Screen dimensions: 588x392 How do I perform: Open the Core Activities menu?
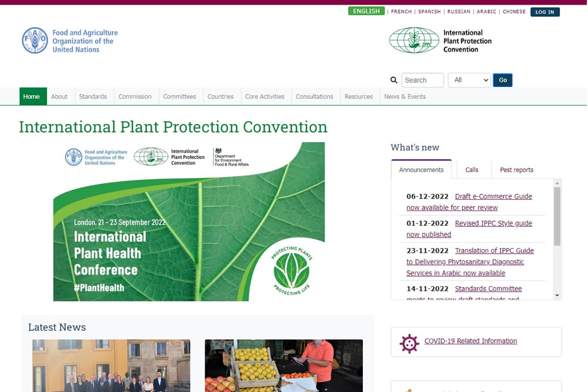(265, 96)
